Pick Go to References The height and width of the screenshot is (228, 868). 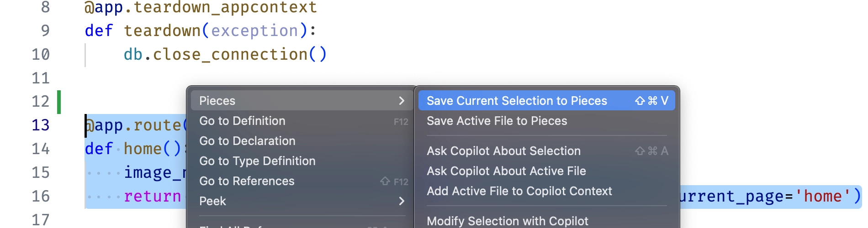[247, 181]
